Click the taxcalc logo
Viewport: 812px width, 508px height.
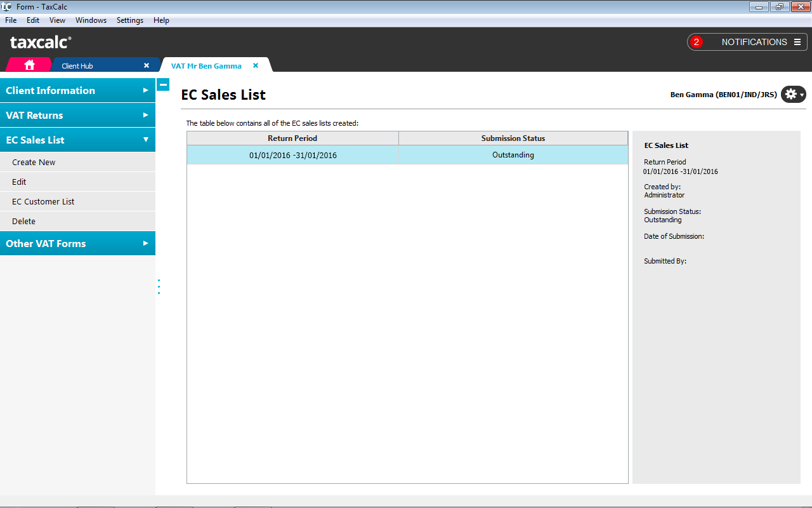click(41, 43)
